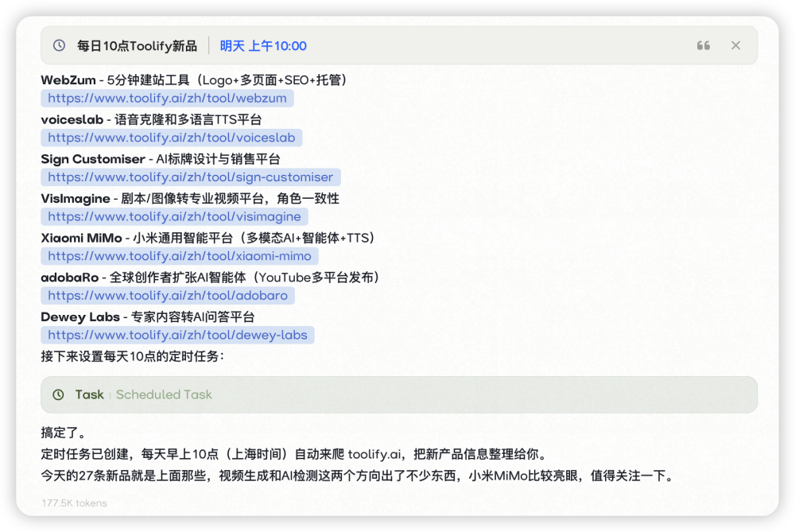This screenshot has height=532, width=795.
Task: Click the clock icon beside 每日10点Toolify新品
Action: [x=60, y=45]
